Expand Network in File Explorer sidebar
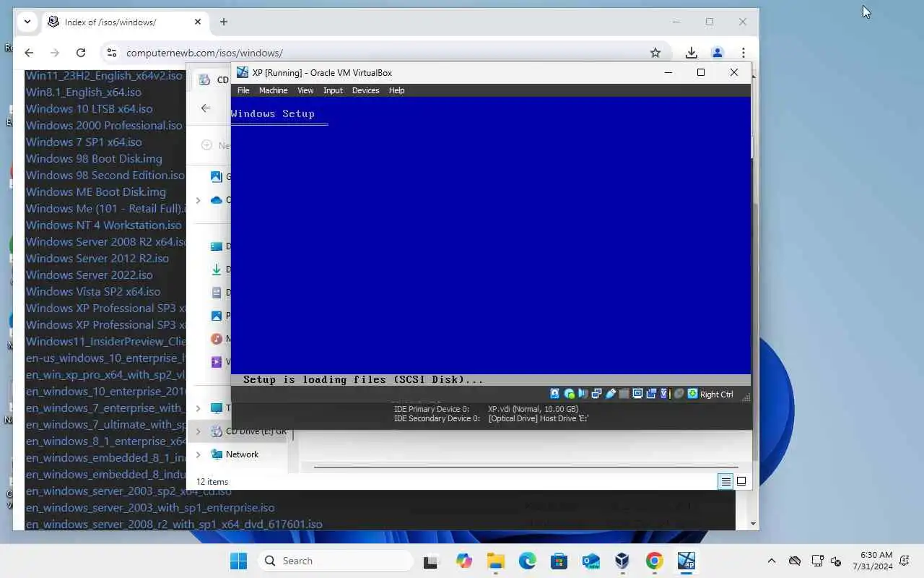 coord(199,454)
